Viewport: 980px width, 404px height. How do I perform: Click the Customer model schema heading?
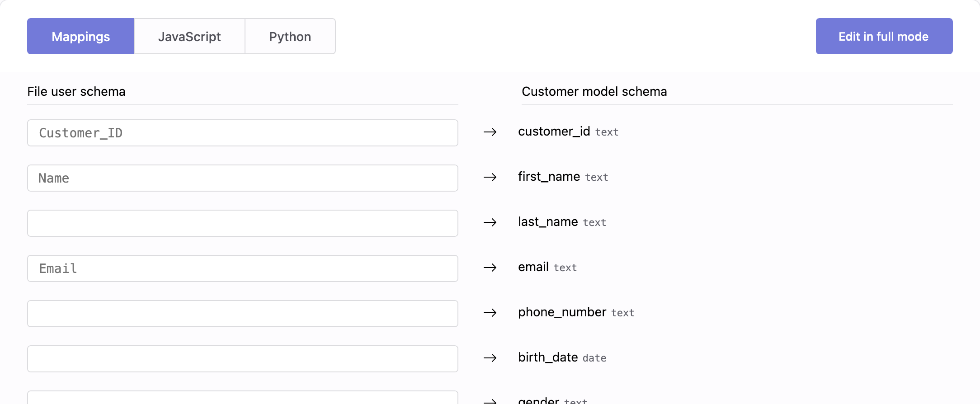pyautogui.click(x=594, y=91)
